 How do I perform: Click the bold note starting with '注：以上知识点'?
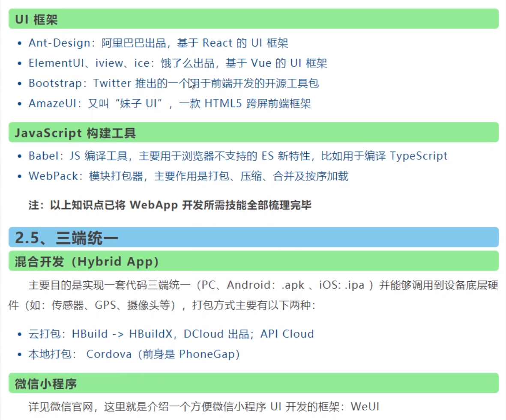170,205
